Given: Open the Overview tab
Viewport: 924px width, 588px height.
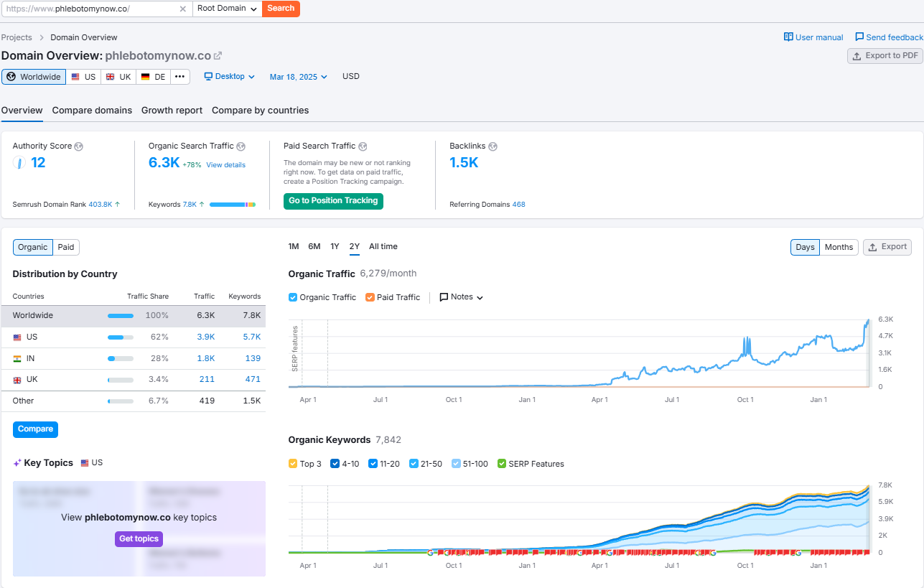Looking at the screenshot, I should [x=22, y=111].
